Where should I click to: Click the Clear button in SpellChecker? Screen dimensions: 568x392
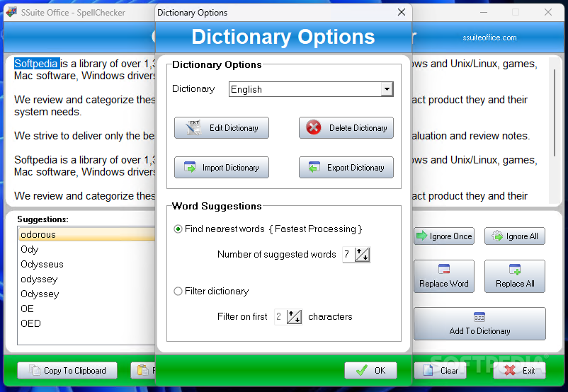[x=440, y=370]
